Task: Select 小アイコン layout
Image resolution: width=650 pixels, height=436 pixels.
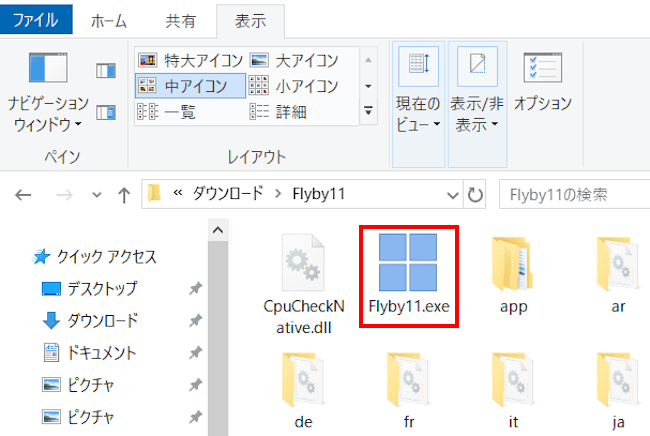Action: coord(295,86)
